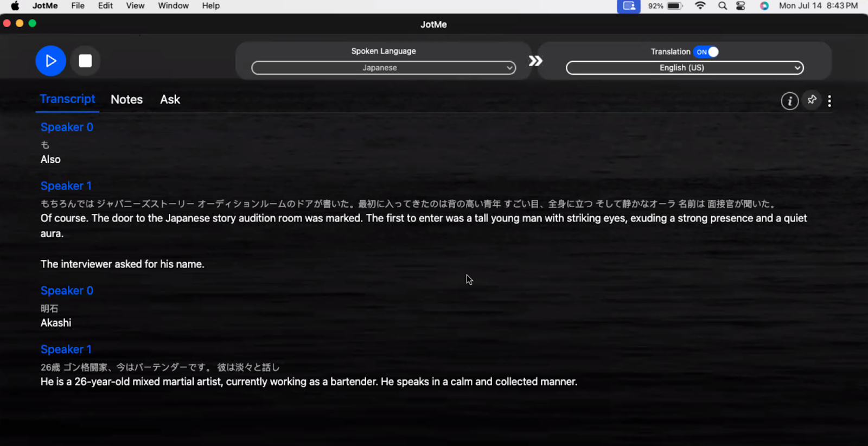Start recording with the blue play button

click(50, 61)
